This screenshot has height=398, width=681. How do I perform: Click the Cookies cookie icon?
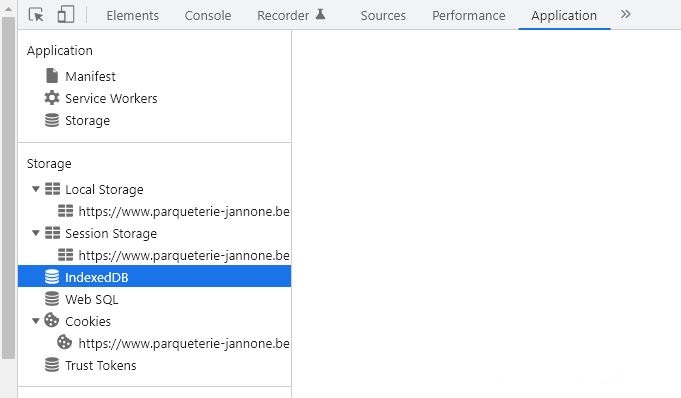pyautogui.click(x=52, y=321)
